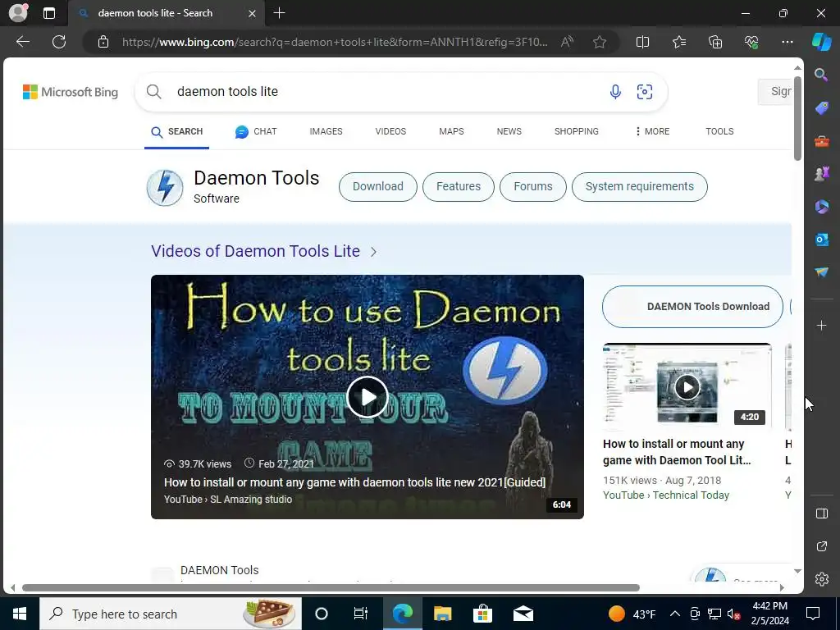Open the sidebar Tools briefcase icon

click(x=821, y=141)
